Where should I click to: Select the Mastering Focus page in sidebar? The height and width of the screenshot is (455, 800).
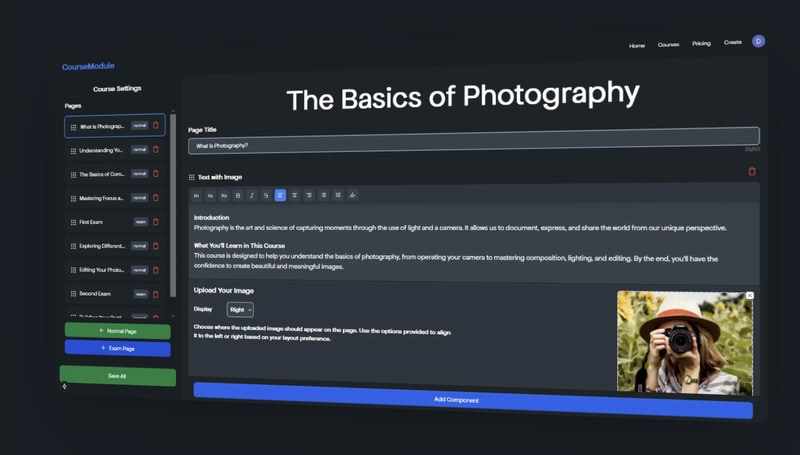(x=101, y=198)
